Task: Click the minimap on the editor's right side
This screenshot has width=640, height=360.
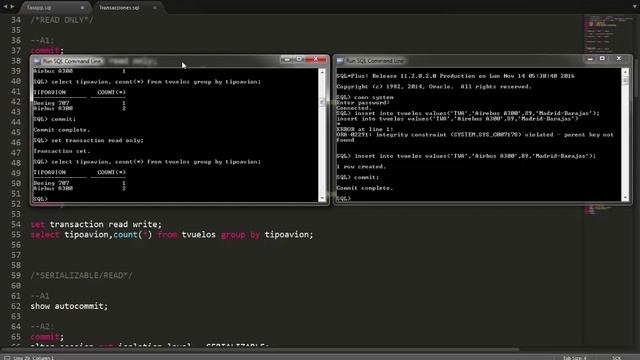Action: (x=608, y=180)
